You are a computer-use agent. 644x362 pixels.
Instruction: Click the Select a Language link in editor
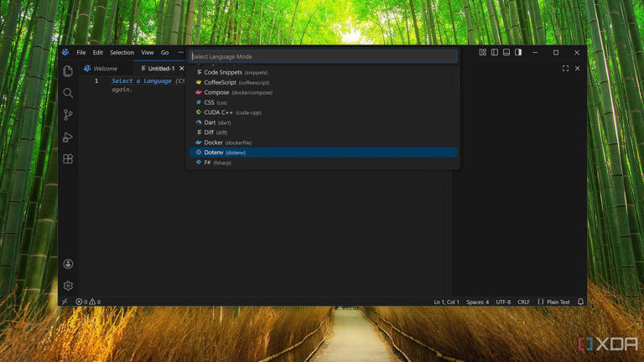[142, 80]
